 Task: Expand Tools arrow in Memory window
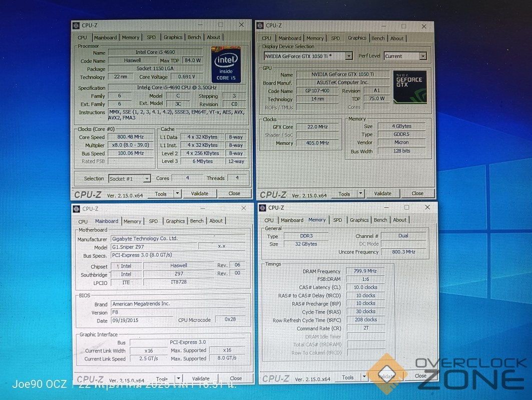tap(364, 377)
